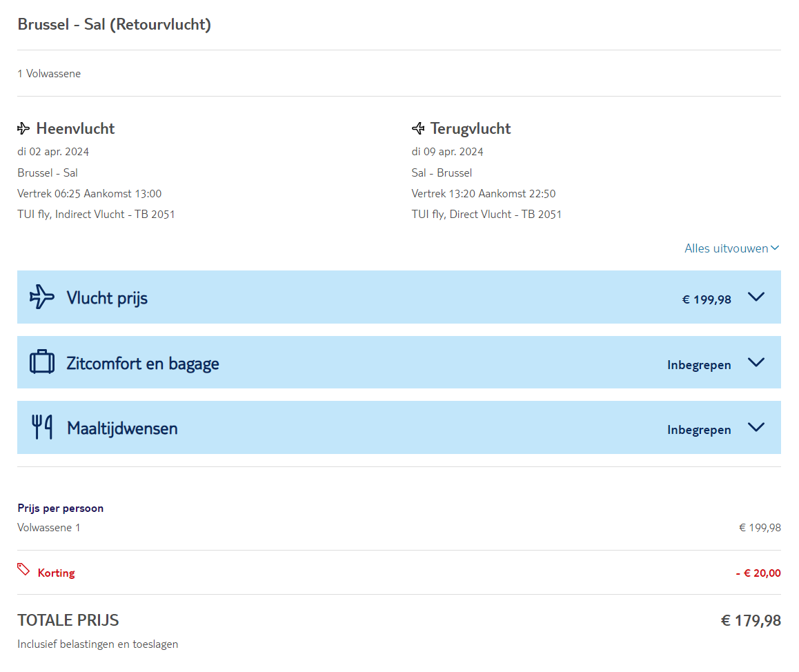Click the Maaltijdwensen heading label
Viewport: 799px width, 672px height.
click(x=122, y=428)
